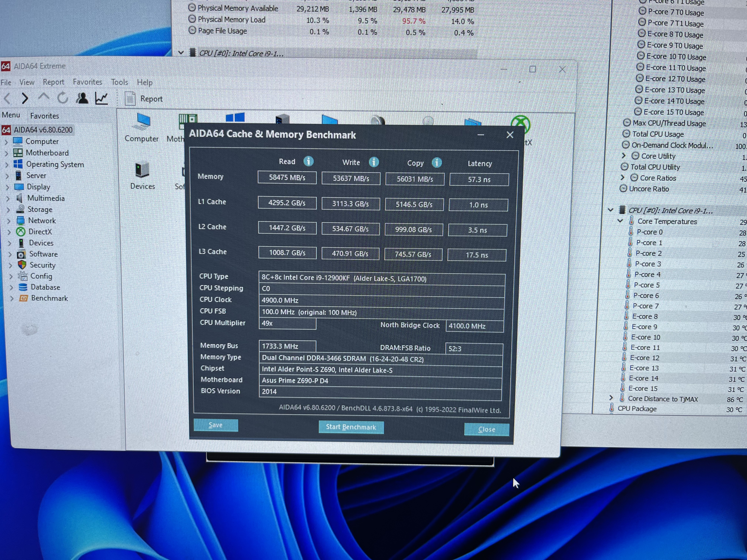The height and width of the screenshot is (560, 747).
Task: Expand Core Distance to TjMAX
Action: pos(611,398)
